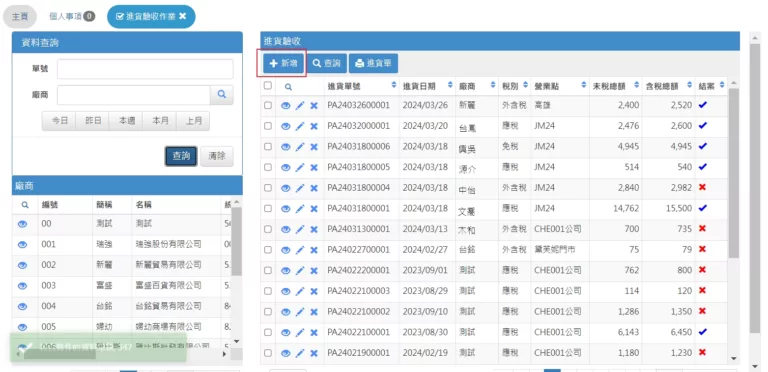Screen dimensions: 768x372
Task: Edit order PA24022700001
Action: coord(300,250)
